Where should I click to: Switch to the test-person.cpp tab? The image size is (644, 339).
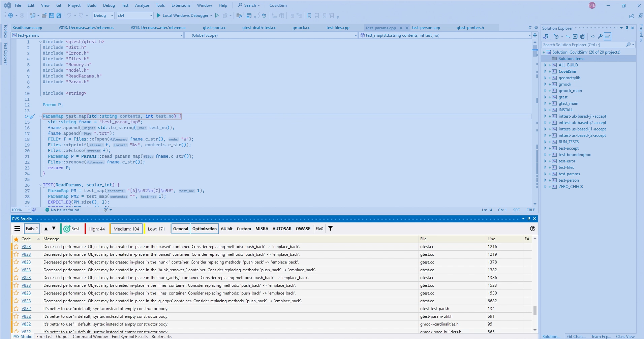coord(426,28)
